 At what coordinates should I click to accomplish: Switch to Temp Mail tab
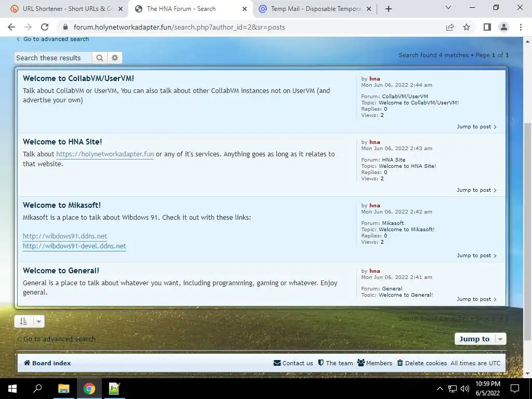point(314,9)
